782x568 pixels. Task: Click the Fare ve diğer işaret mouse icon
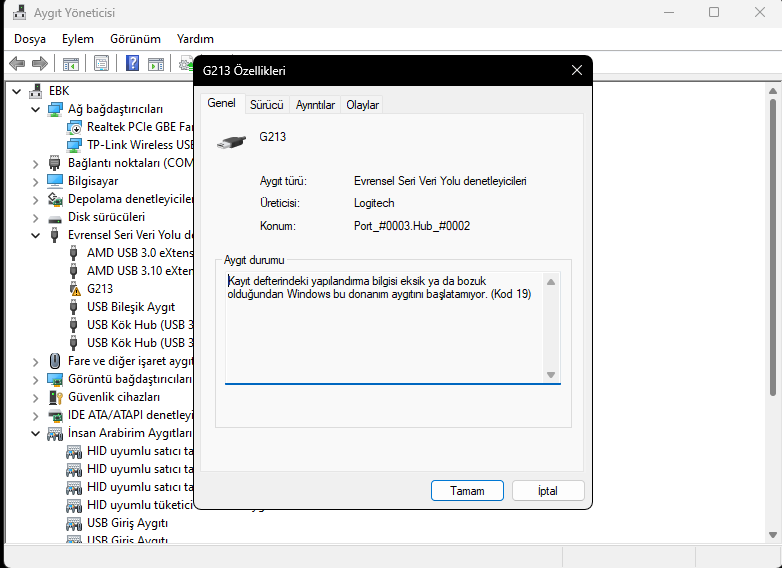[x=55, y=361]
